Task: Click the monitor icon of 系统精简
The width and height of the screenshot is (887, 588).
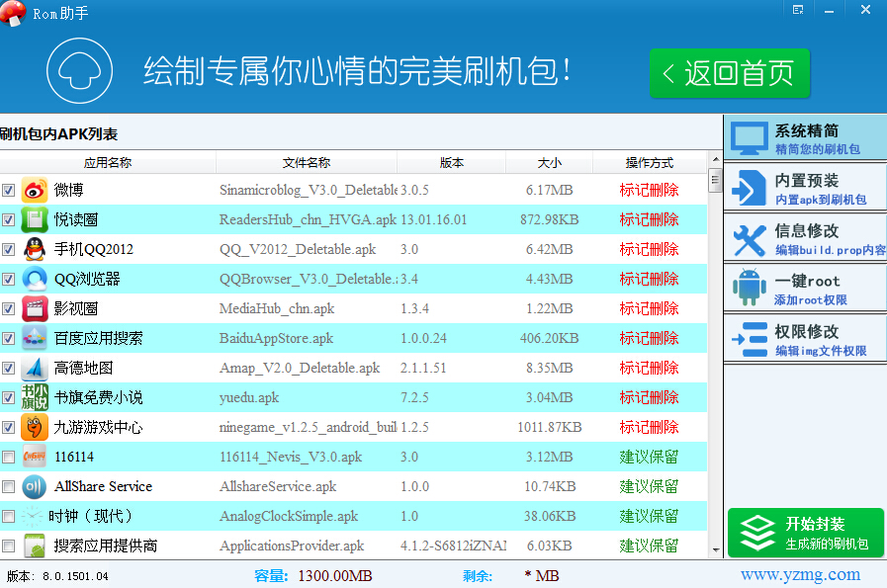Action: click(x=749, y=138)
